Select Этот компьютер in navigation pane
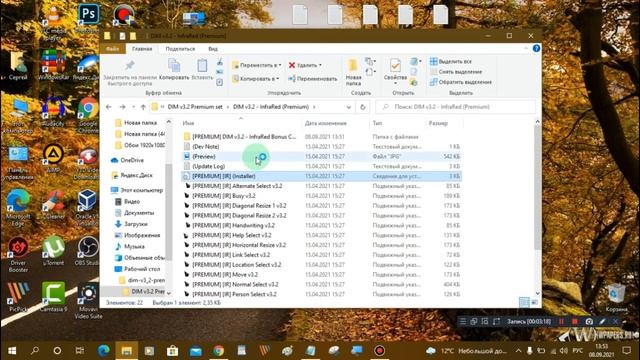 (137, 190)
